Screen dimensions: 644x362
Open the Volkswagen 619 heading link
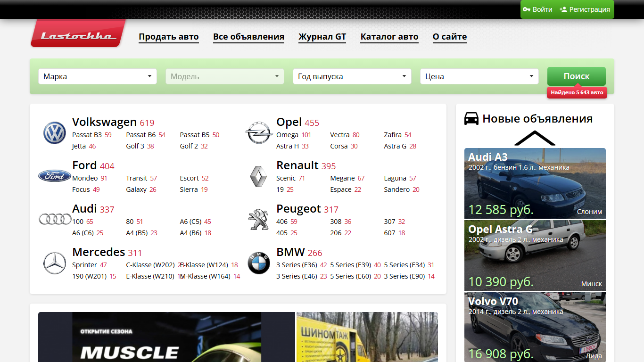(x=113, y=122)
